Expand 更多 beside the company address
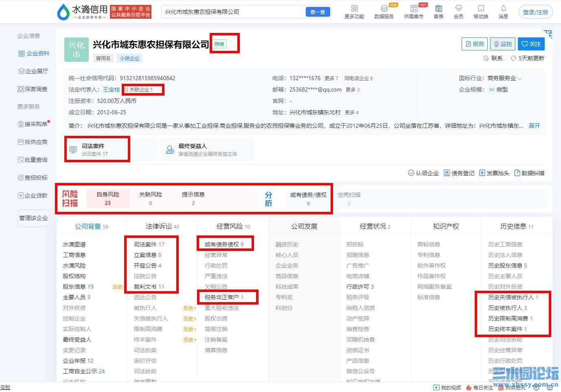 (x=352, y=112)
